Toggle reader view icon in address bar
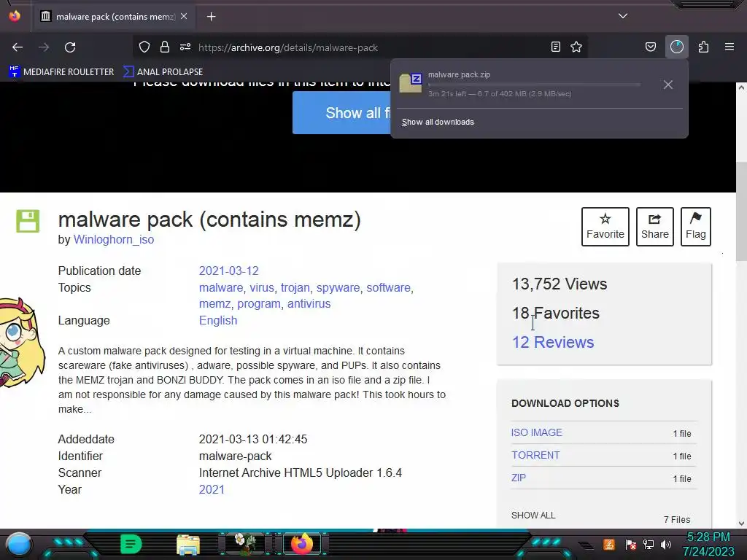The height and width of the screenshot is (560, 747). (x=555, y=47)
